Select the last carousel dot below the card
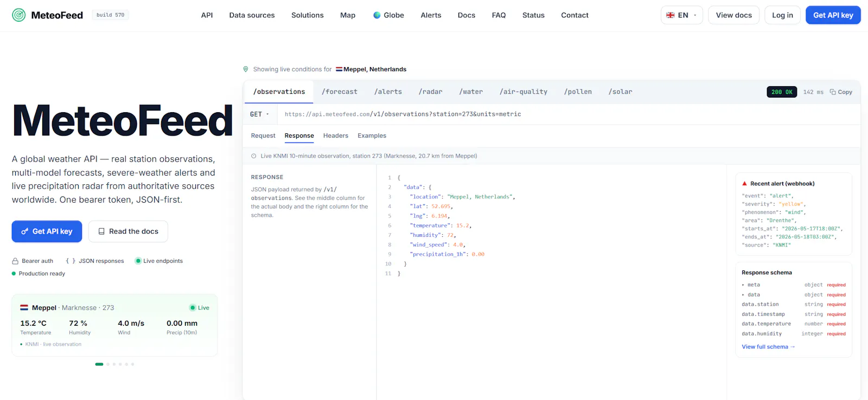The height and width of the screenshot is (400, 868). [x=132, y=364]
